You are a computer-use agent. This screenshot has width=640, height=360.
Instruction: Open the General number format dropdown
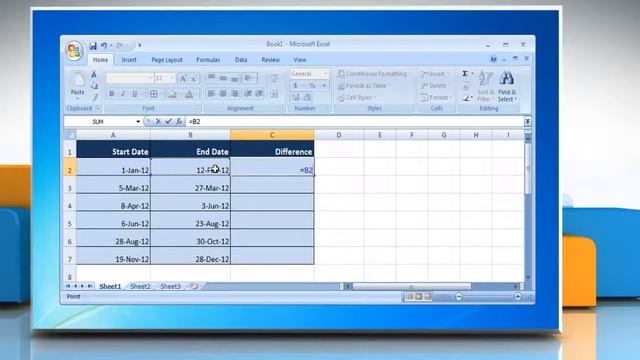click(325, 73)
